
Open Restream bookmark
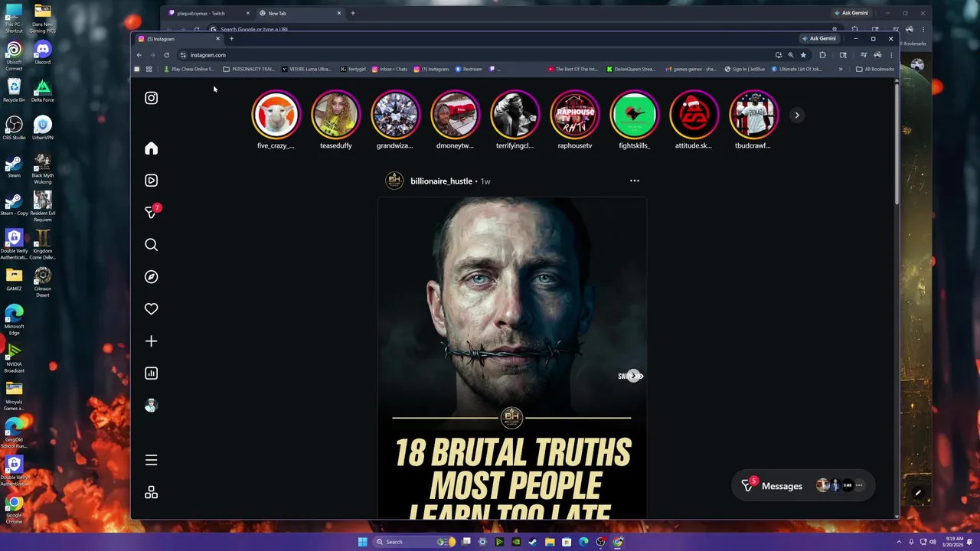469,69
